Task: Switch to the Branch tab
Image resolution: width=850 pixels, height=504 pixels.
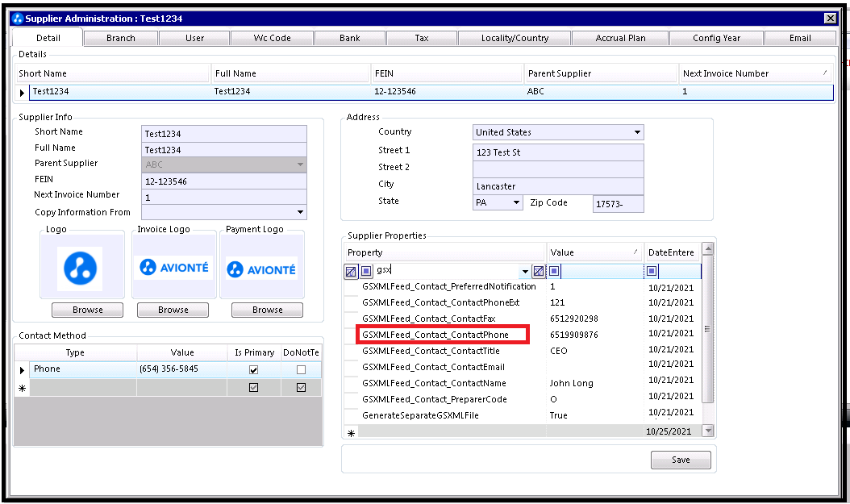Action: click(x=121, y=38)
